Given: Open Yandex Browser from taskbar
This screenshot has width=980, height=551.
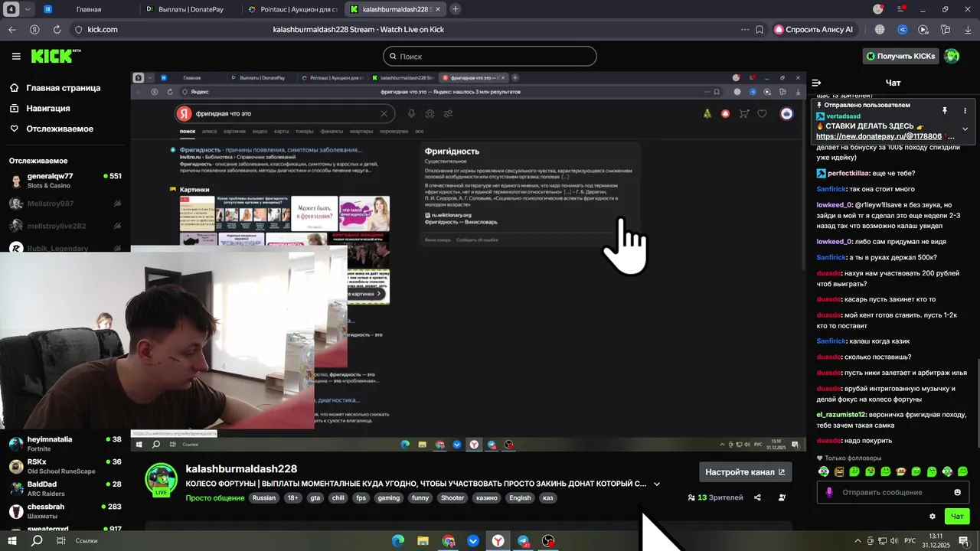Looking at the screenshot, I should click(x=498, y=541).
